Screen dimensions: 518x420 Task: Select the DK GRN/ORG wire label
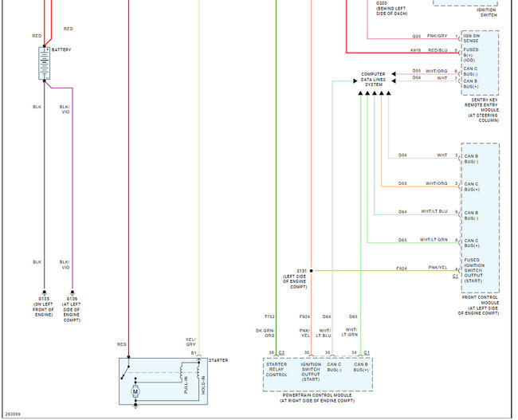(x=265, y=333)
